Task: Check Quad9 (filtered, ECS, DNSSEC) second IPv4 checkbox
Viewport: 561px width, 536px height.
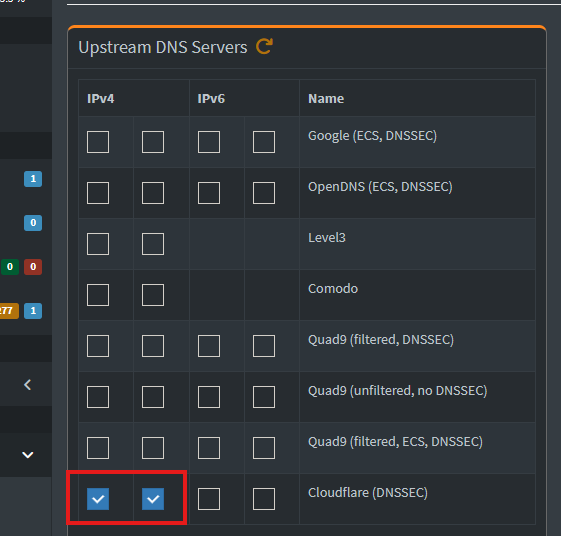Action: click(x=153, y=448)
